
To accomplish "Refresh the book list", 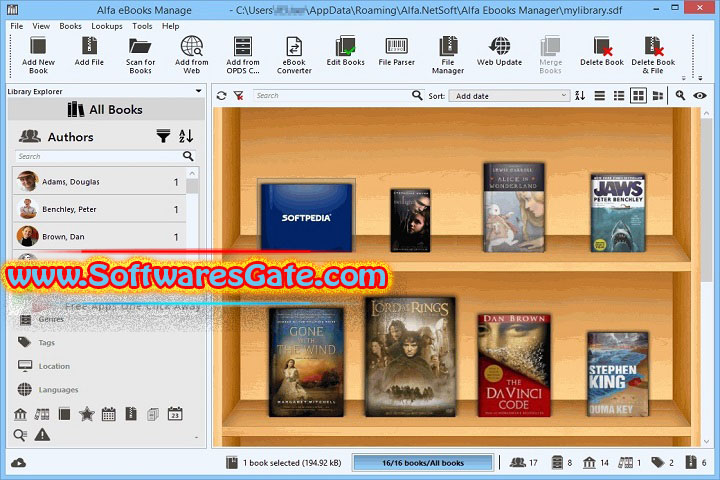I will pos(221,96).
